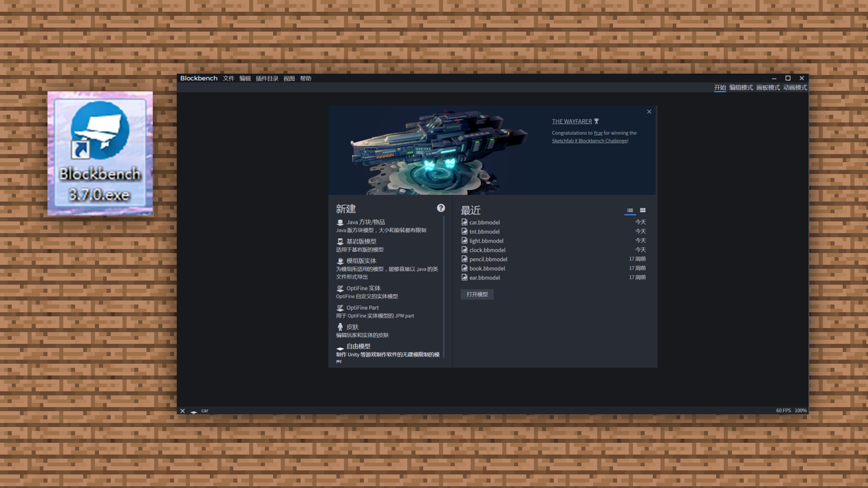
Task: Close the car project tab X
Action: pos(183,411)
